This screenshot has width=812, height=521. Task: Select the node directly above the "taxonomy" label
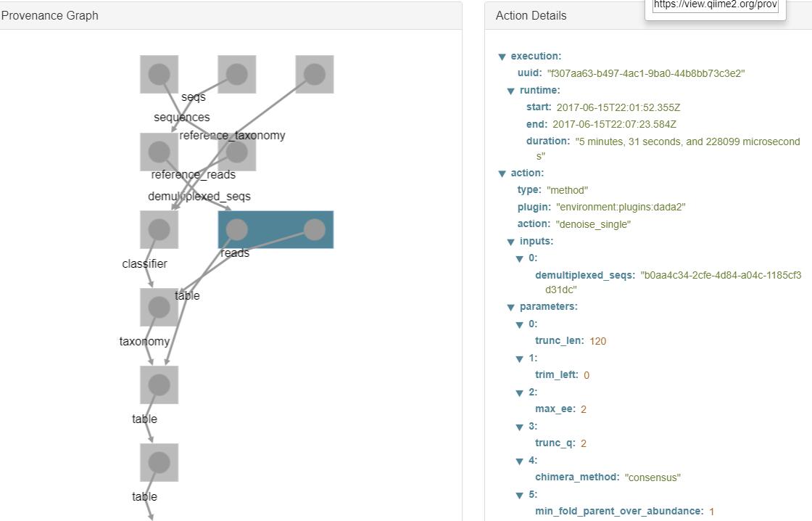click(159, 307)
